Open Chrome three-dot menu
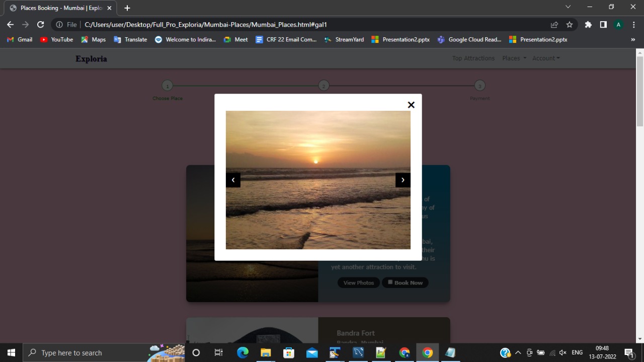 (x=634, y=25)
